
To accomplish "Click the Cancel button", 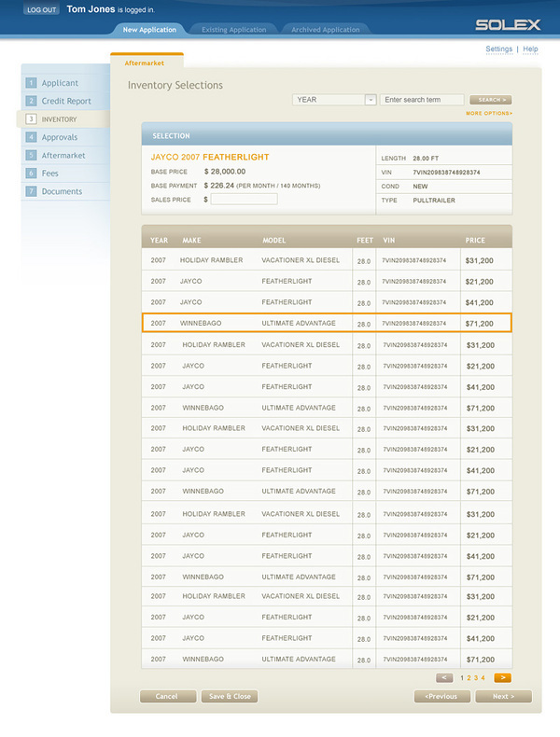I will 168,696.
